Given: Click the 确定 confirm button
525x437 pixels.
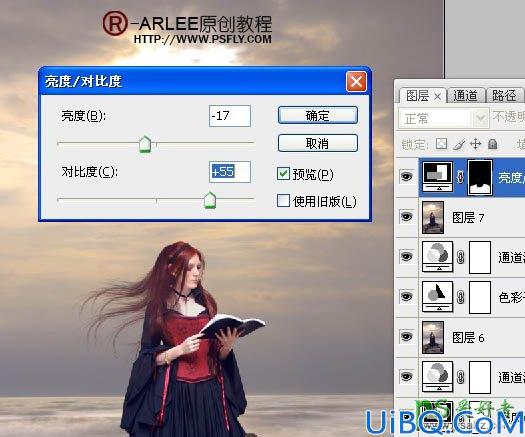Looking at the screenshot, I should tap(318, 116).
